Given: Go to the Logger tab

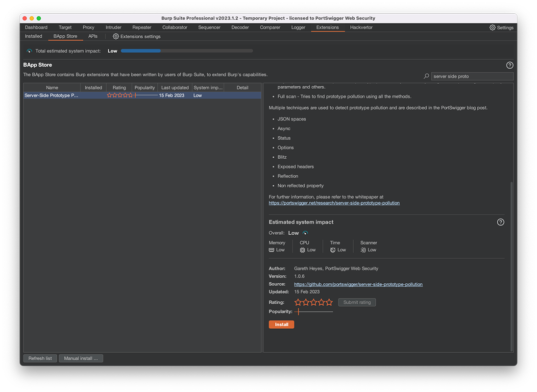Looking at the screenshot, I should 298,27.
